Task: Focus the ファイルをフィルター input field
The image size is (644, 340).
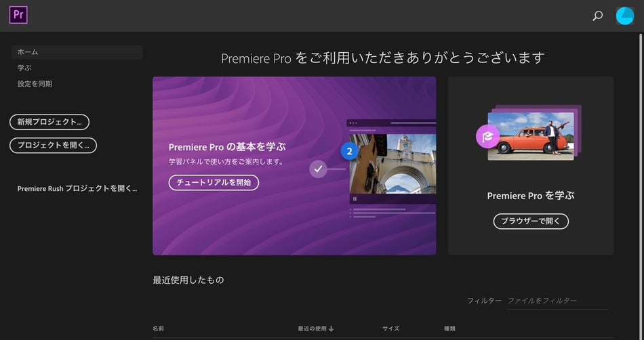Action: click(557, 301)
